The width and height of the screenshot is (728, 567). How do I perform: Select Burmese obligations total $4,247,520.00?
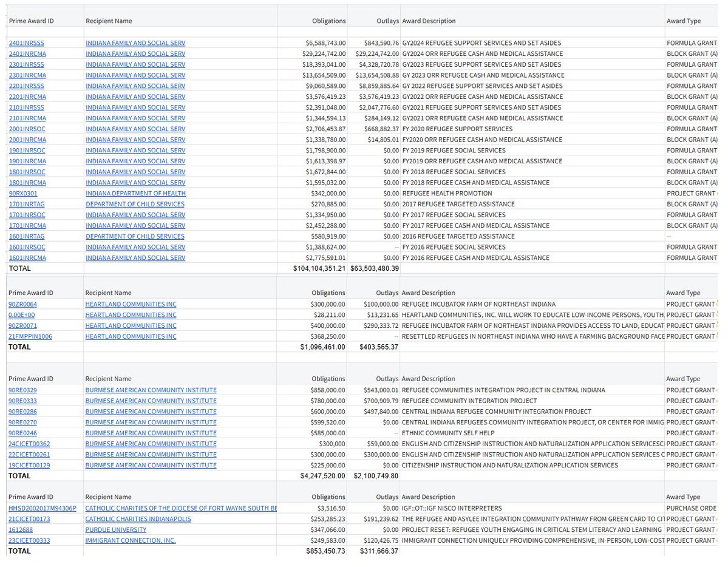322,476
